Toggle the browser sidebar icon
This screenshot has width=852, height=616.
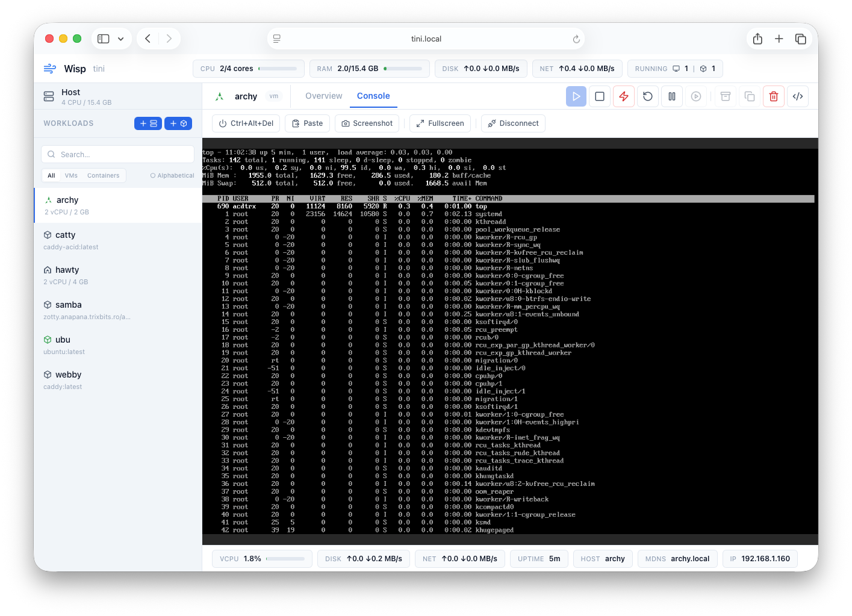pyautogui.click(x=104, y=39)
